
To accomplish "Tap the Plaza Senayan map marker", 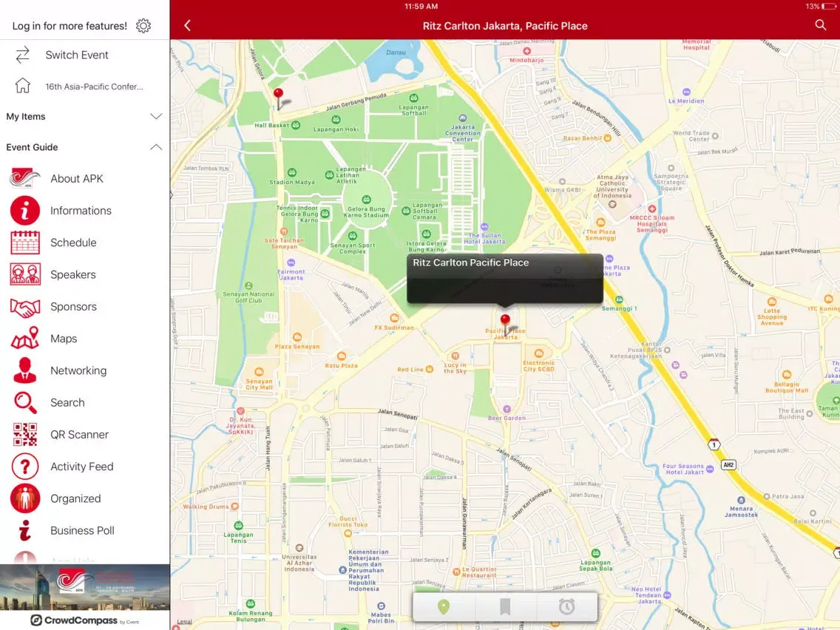I will [297, 337].
